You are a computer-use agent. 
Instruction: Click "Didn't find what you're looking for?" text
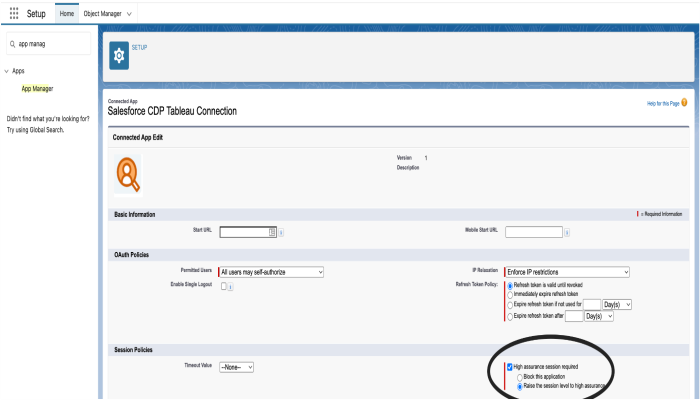tap(48, 119)
